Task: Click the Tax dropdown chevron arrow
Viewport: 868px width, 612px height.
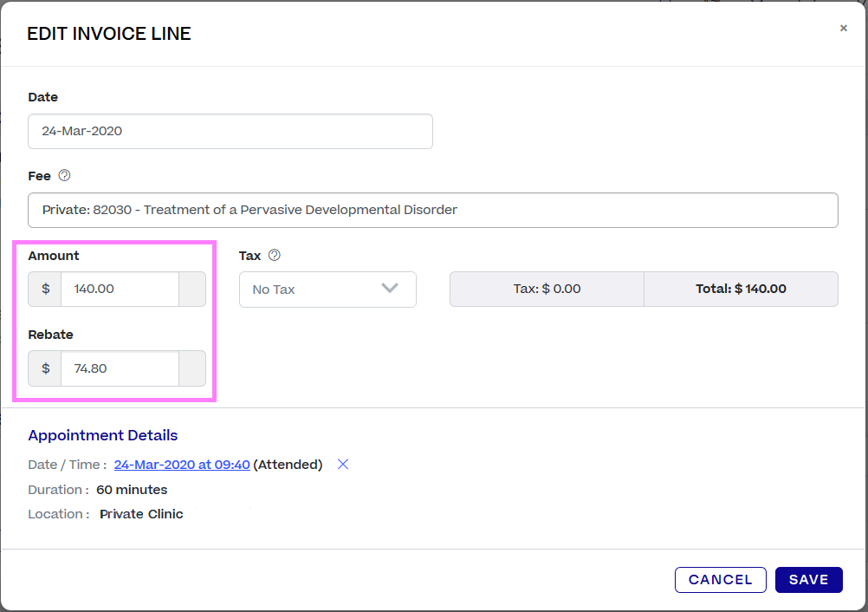Action: (390, 289)
